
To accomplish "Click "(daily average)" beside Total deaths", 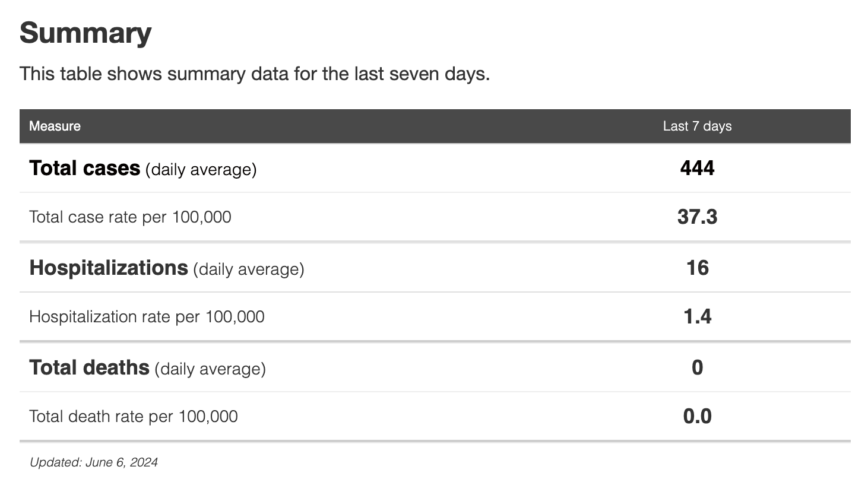I will coord(210,369).
